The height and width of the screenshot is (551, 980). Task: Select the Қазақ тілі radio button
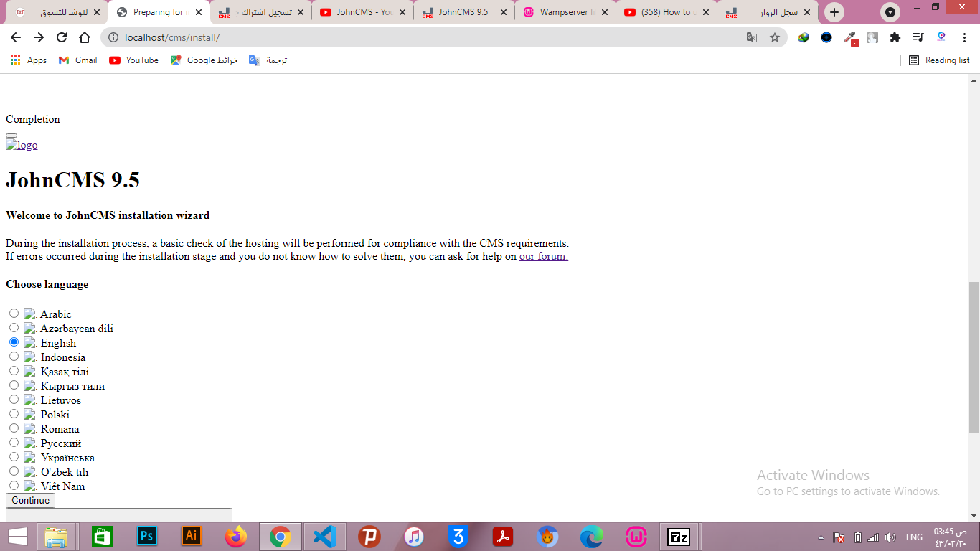[14, 371]
